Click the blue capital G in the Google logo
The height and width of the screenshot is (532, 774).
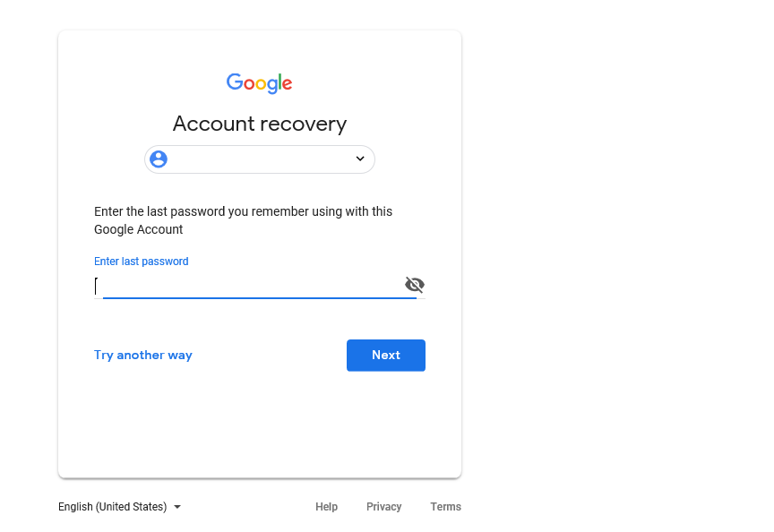(x=234, y=82)
